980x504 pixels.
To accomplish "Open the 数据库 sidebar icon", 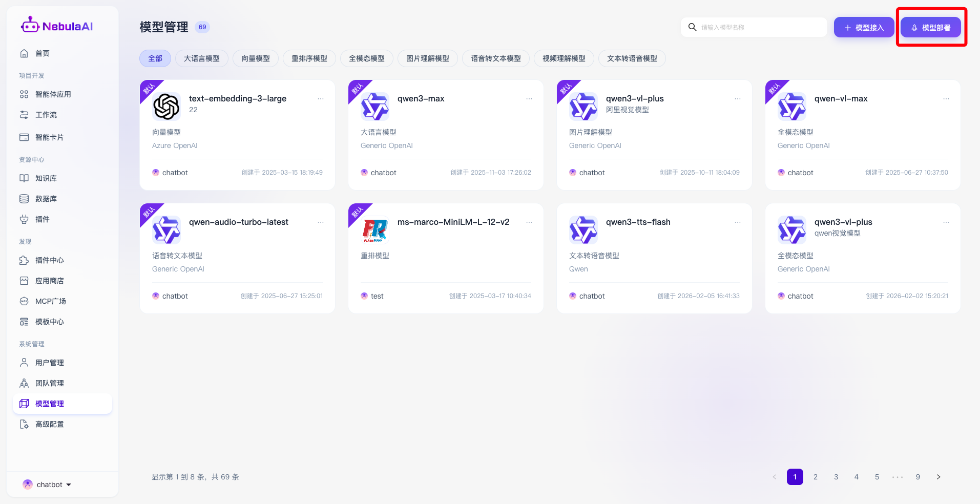I will (24, 199).
